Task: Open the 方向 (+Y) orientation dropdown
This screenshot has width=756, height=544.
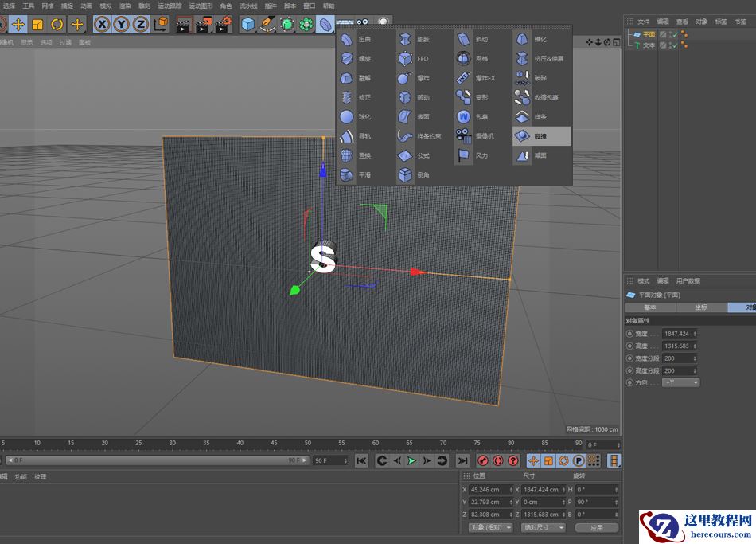Action: coord(680,382)
